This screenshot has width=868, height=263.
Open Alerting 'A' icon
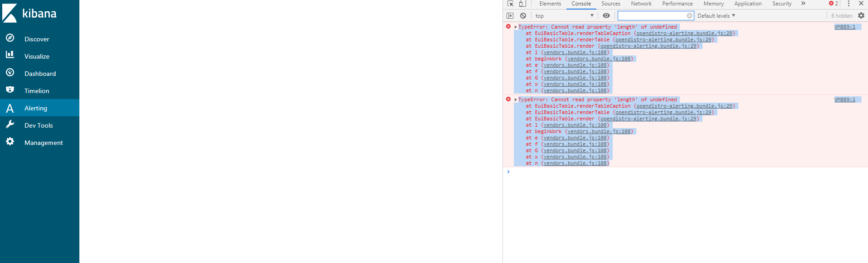[10, 108]
